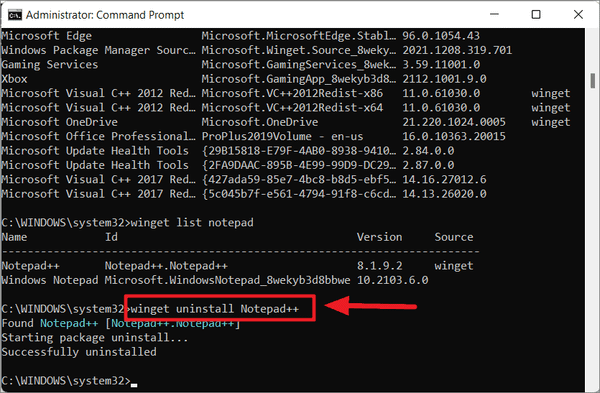Screen dimensions: 600x393
Task: Select the 'Microsoft Edge' name text
Action: (46, 36)
